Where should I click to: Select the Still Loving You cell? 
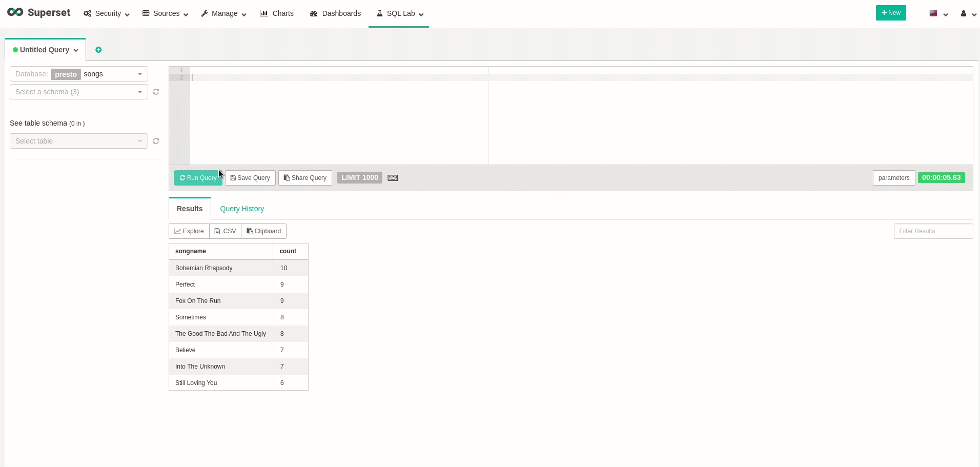pyautogui.click(x=221, y=383)
